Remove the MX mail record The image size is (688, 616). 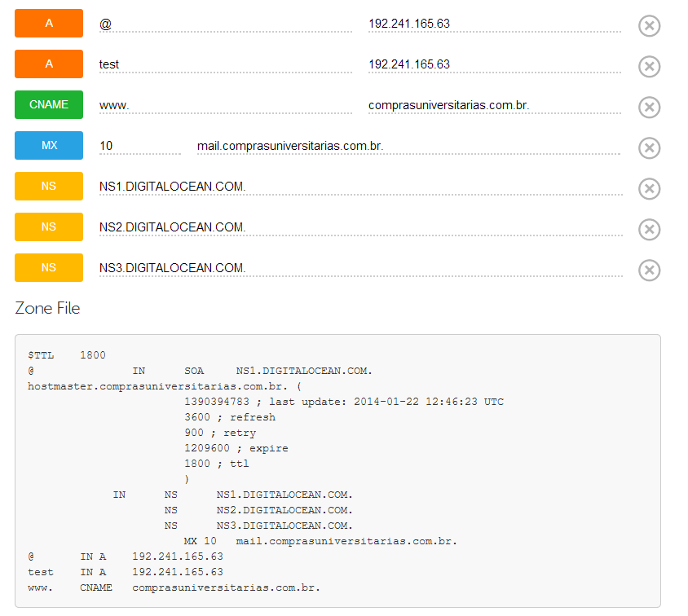click(649, 148)
